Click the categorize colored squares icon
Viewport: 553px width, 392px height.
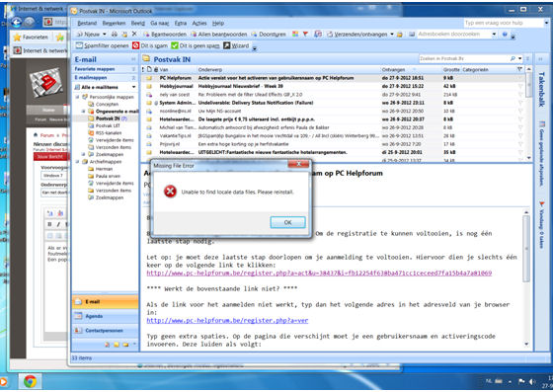coord(295,34)
